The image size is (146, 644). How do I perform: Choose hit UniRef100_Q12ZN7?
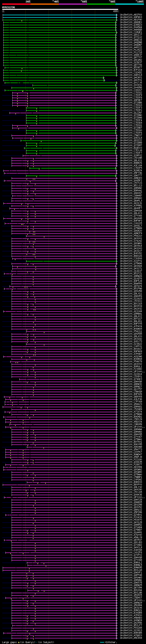click(x=131, y=113)
